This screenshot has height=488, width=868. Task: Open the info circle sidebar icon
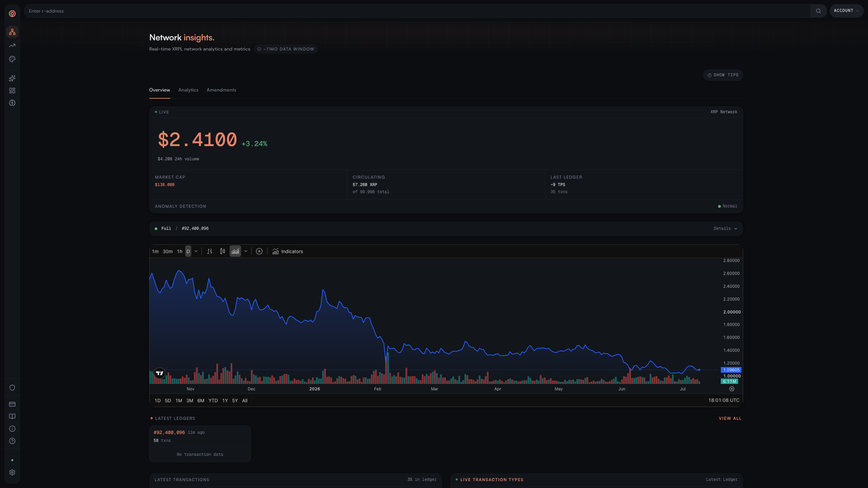click(x=12, y=429)
